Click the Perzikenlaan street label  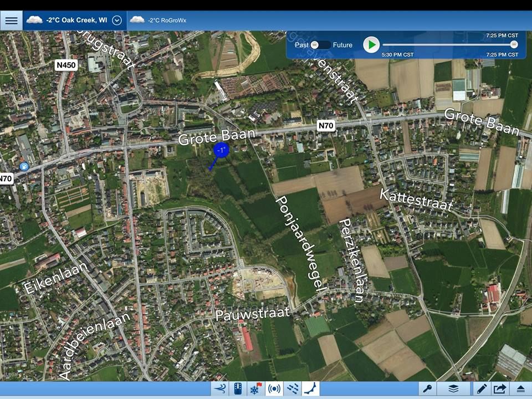[352, 260]
